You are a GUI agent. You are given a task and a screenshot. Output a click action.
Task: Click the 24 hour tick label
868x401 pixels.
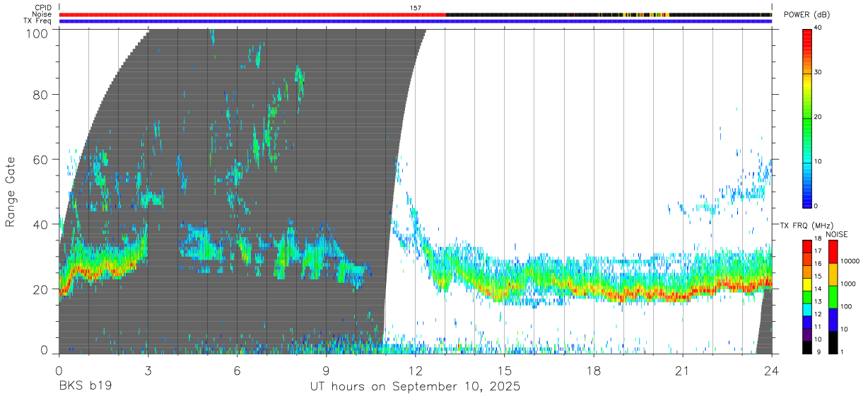(771, 371)
